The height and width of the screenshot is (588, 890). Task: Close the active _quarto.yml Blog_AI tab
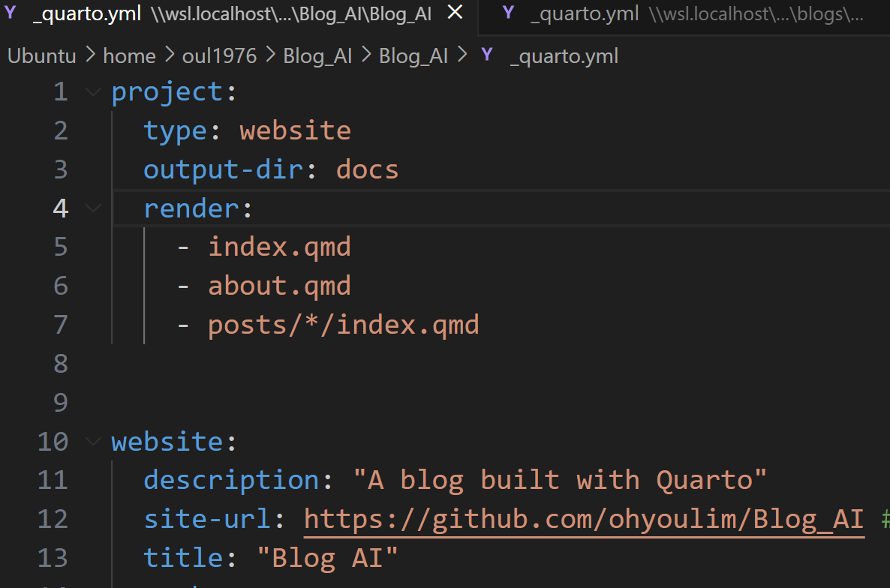pyautogui.click(x=455, y=13)
